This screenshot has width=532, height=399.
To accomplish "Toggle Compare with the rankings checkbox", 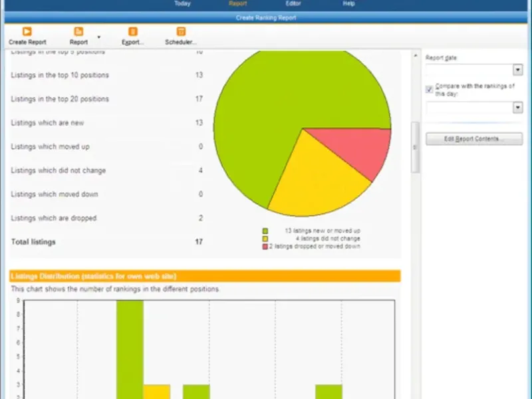I will pos(429,90).
